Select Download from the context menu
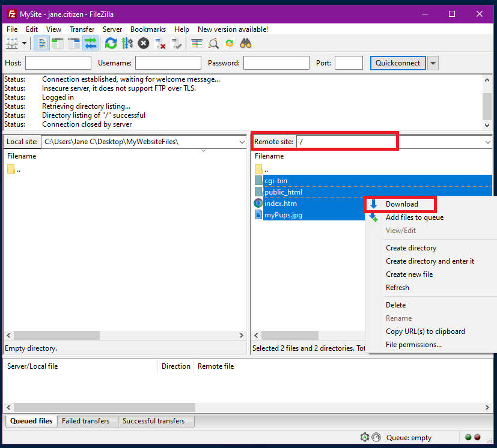This screenshot has width=497, height=448. tap(400, 204)
